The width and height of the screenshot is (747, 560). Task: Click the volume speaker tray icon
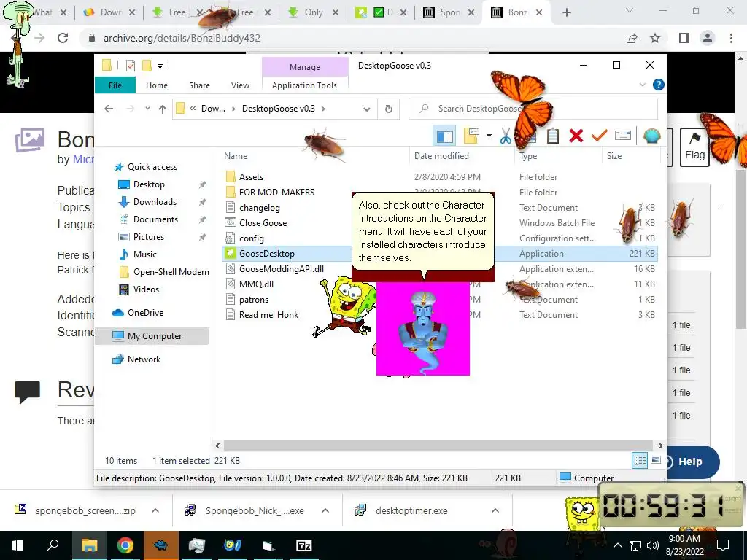(x=653, y=545)
